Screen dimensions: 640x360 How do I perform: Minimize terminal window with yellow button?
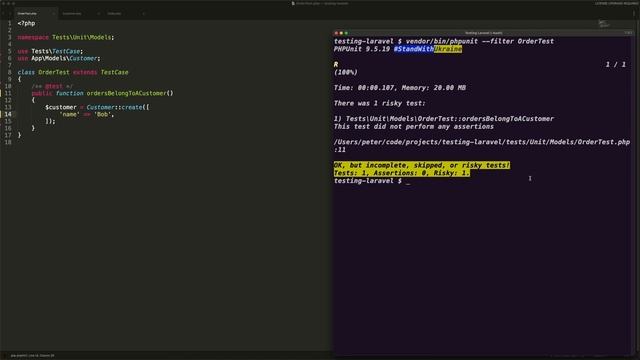pos(341,33)
